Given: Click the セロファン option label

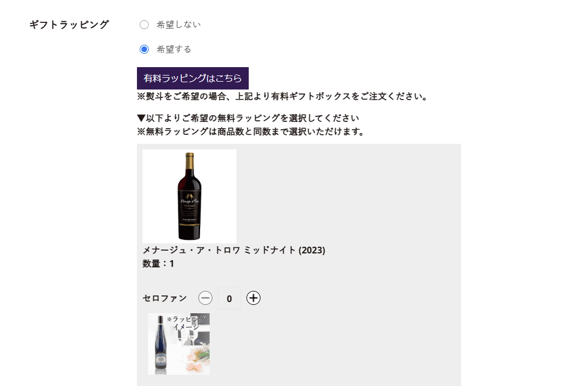Looking at the screenshot, I should pos(165,298).
